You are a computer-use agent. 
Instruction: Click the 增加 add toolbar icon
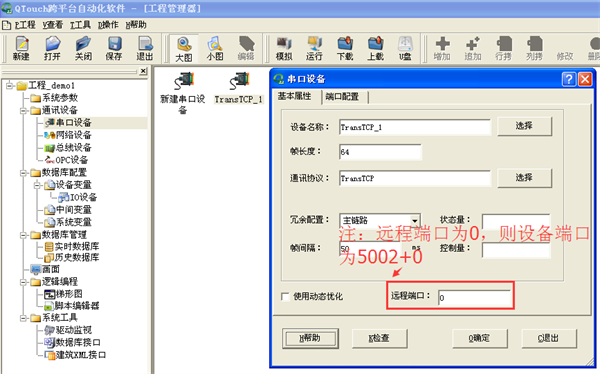[x=442, y=49]
